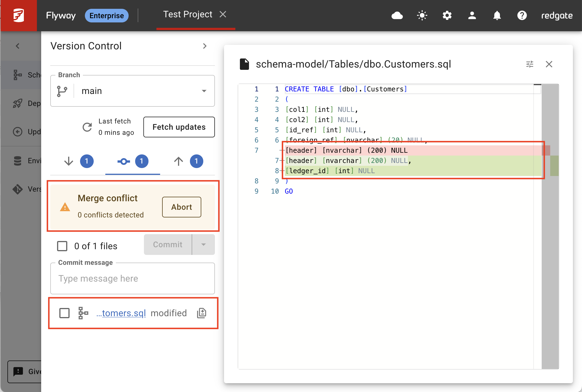Open Update sidebar icon
Image resolution: width=582 pixels, height=392 pixels.
18,132
